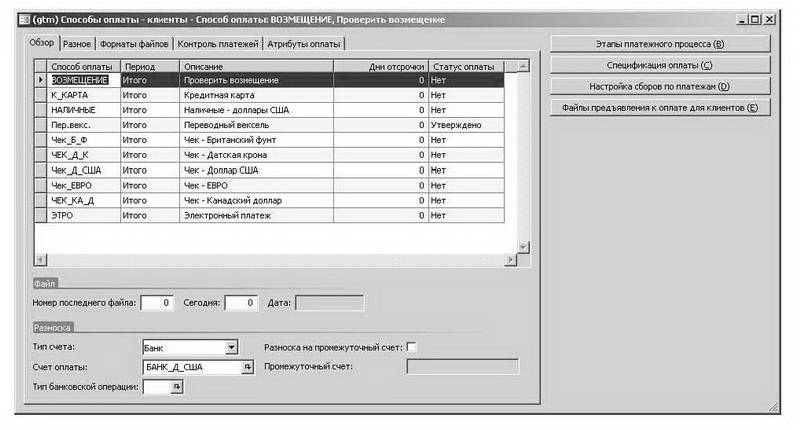Sort by Способ оплаты column header
This screenshot has height=430, width=800.
point(84,66)
